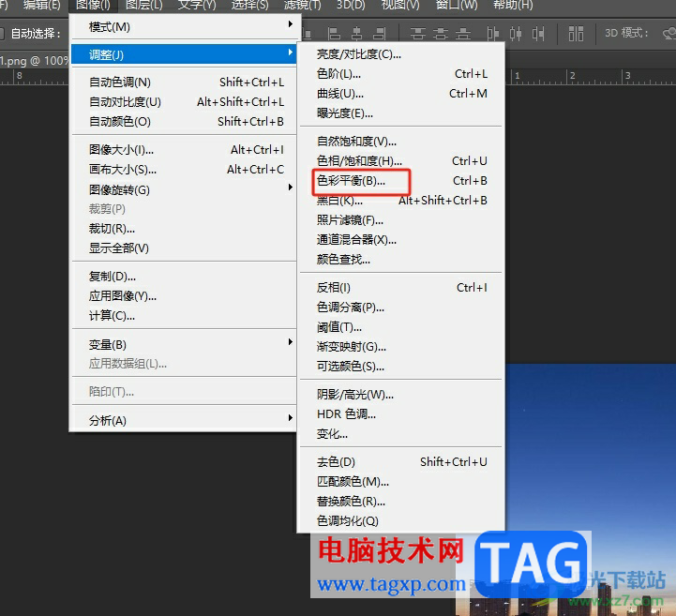This screenshot has height=616, width=676.
Task: Apply 色调均化(Q) adjustment
Action: pos(401,521)
